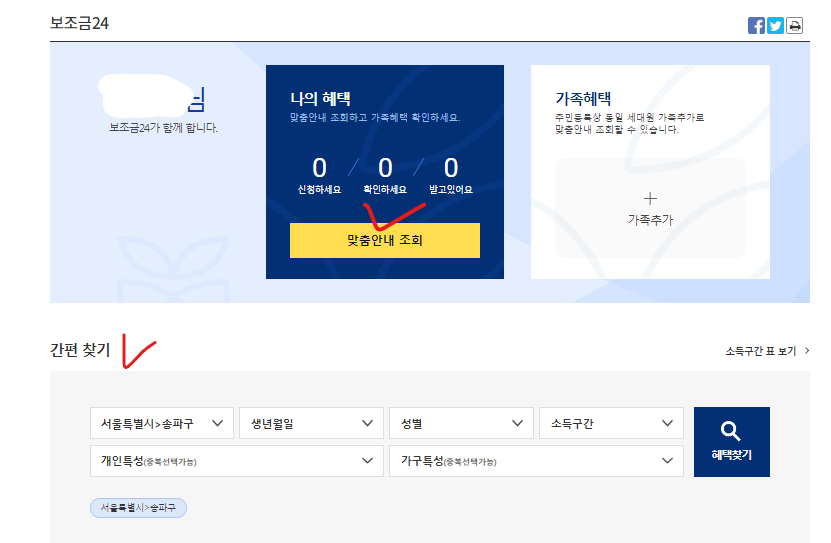Click the 신청하세요 count of 0
Screen dimensions: 831x543
click(319, 168)
